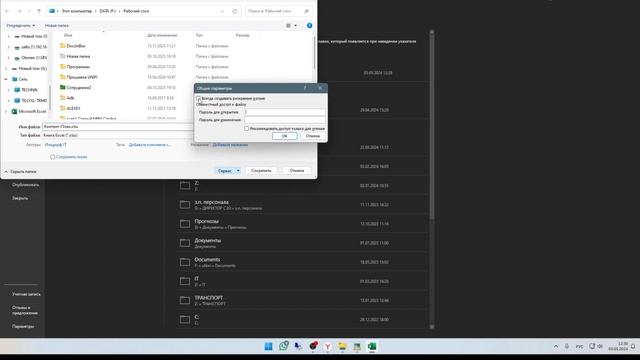This screenshot has width=640, height=360.
Task: Open the Documents folder in Excel list
Action: click(x=302, y=262)
